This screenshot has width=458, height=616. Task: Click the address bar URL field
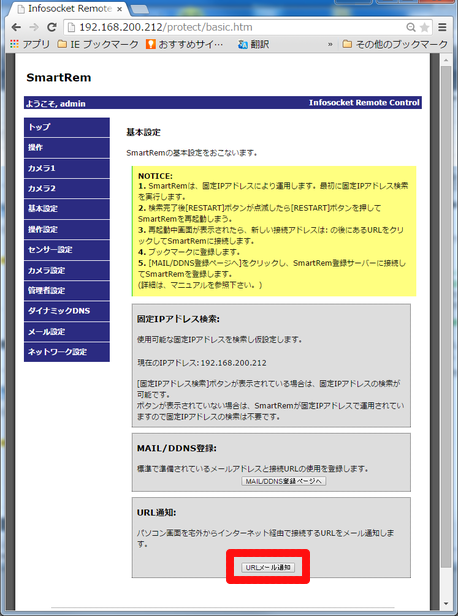(x=236, y=27)
